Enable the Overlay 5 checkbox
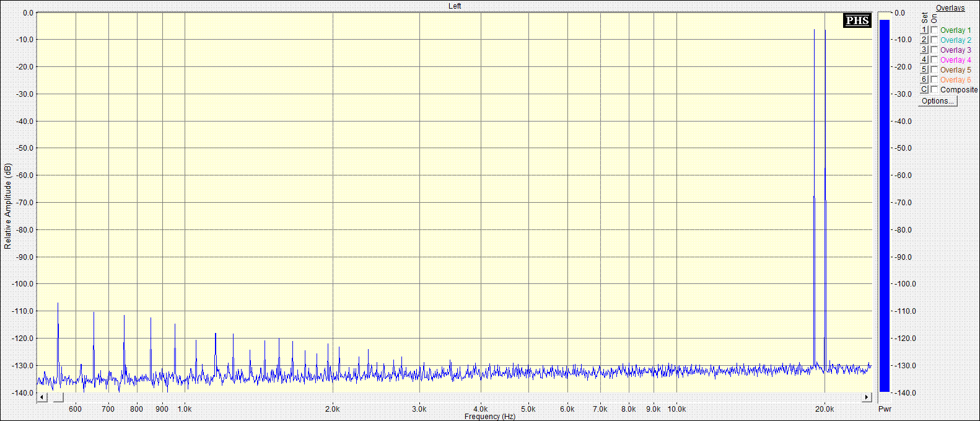The width and height of the screenshot is (980, 421). tap(934, 69)
